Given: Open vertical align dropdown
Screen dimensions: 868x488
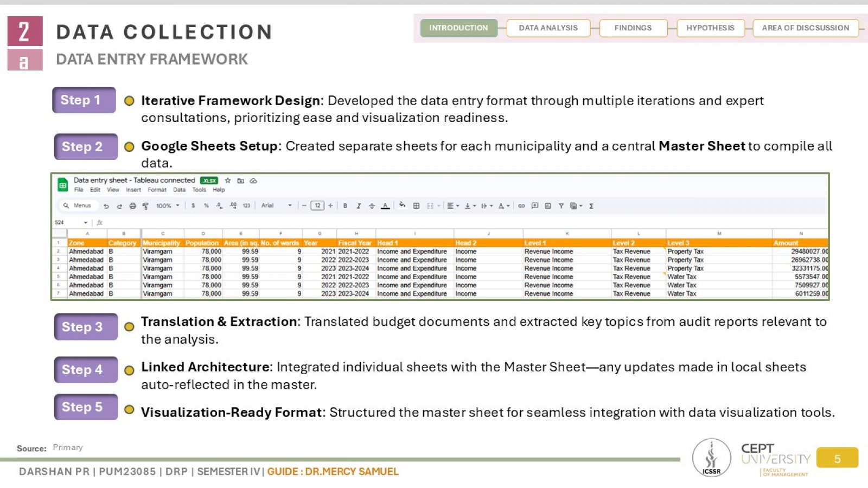Looking at the screenshot, I should pos(470,206).
